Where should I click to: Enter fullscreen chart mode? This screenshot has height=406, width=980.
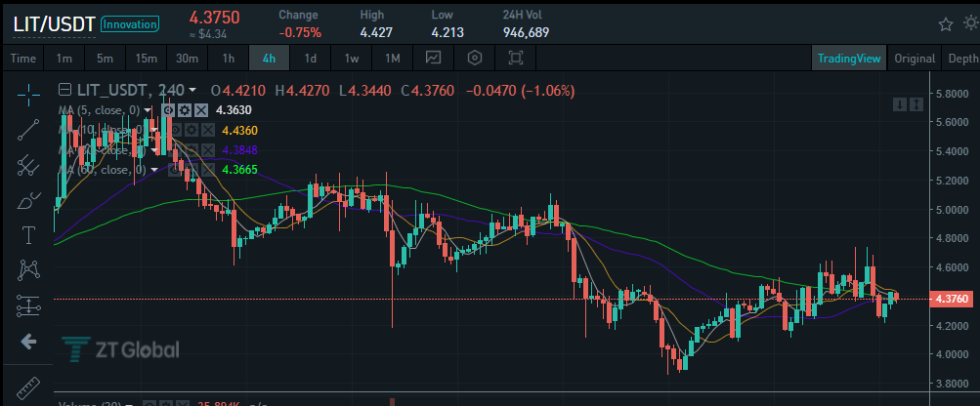point(516,58)
